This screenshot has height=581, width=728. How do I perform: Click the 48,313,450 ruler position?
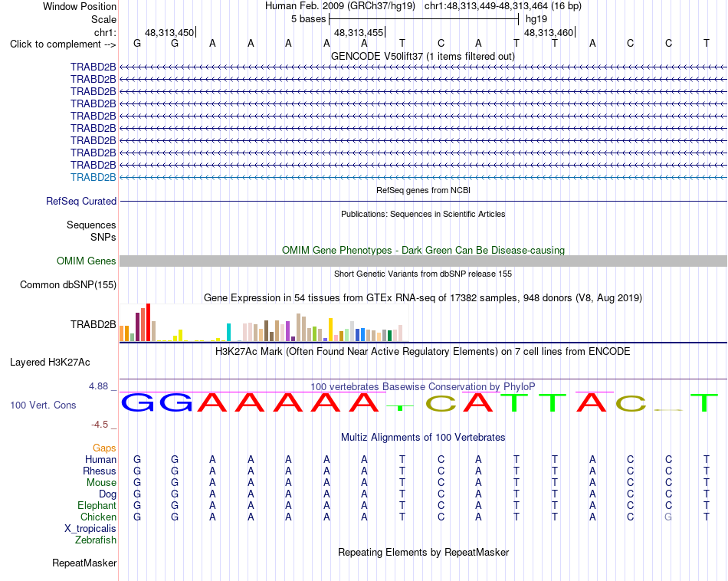(169, 32)
